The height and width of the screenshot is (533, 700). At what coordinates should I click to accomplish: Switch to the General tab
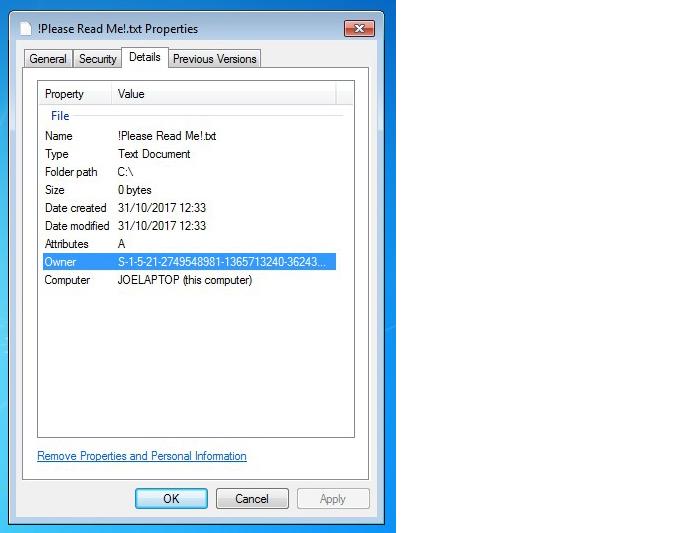[48, 59]
